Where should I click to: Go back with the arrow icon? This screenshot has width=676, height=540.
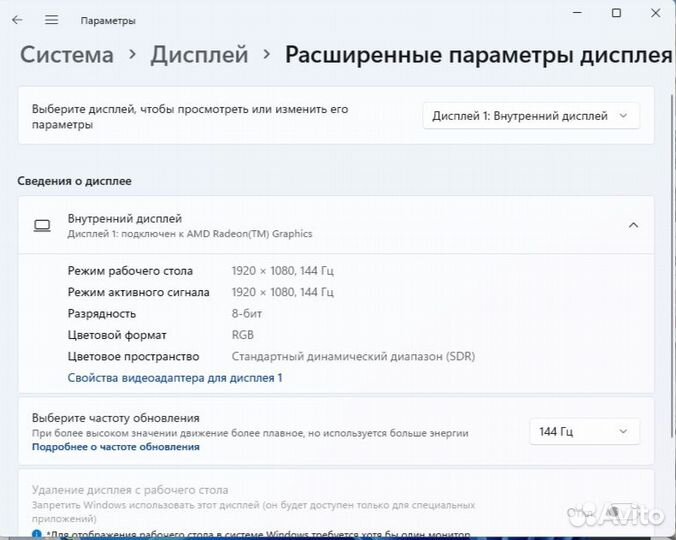click(17, 20)
